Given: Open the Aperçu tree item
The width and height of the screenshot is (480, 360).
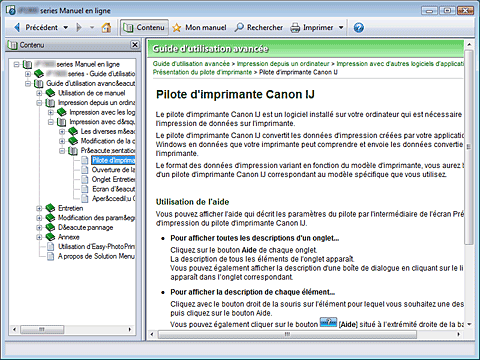Looking at the screenshot, I should 113,199.
